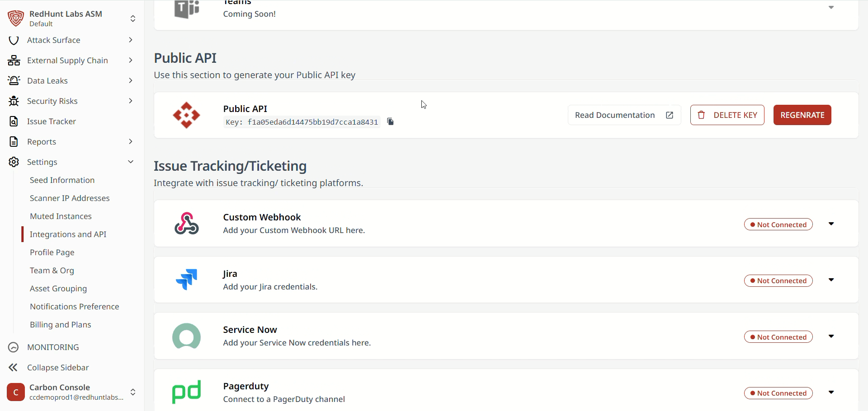Click the Carbon Console avatar

[16, 392]
